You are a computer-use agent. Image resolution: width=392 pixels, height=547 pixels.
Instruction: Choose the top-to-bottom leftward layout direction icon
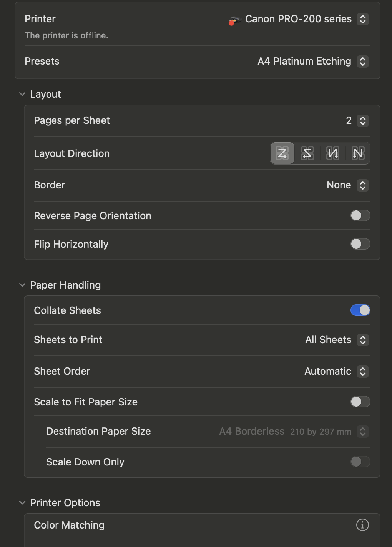coord(333,153)
